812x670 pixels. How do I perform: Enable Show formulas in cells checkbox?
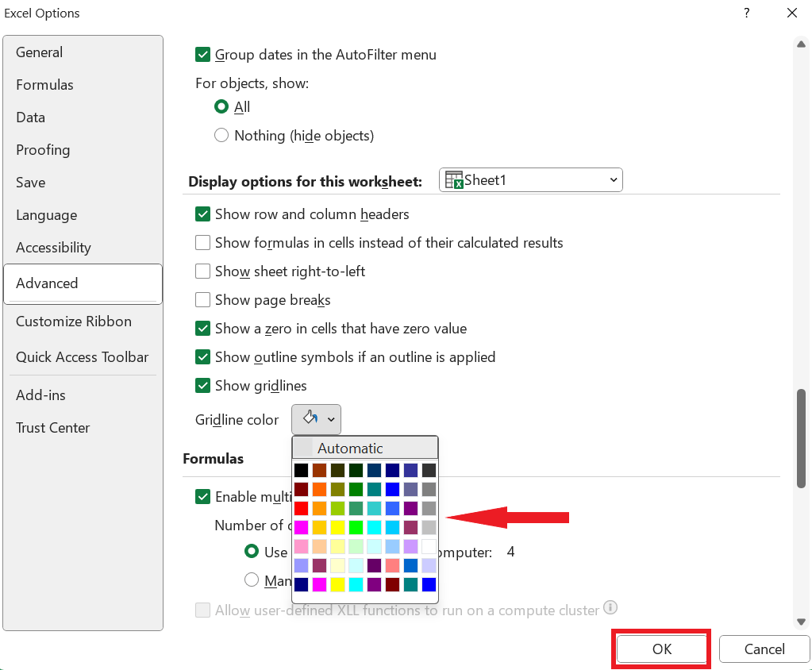(203, 243)
